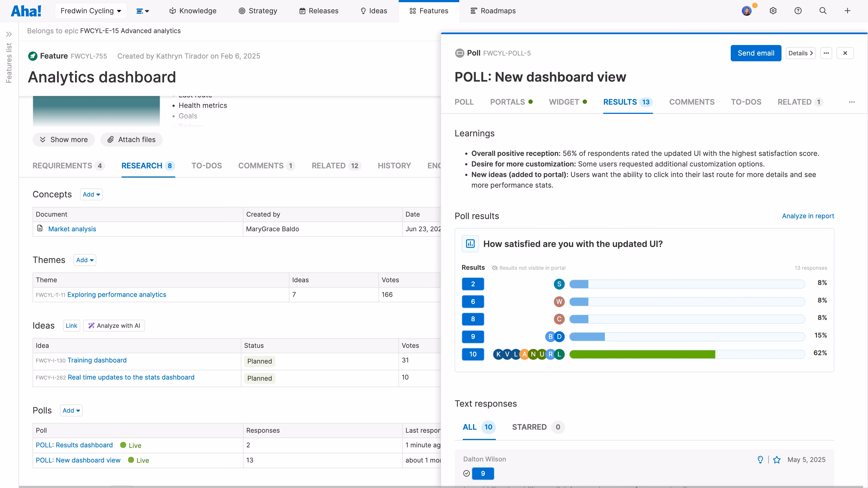Click the plus add-new icon

[x=847, y=11]
